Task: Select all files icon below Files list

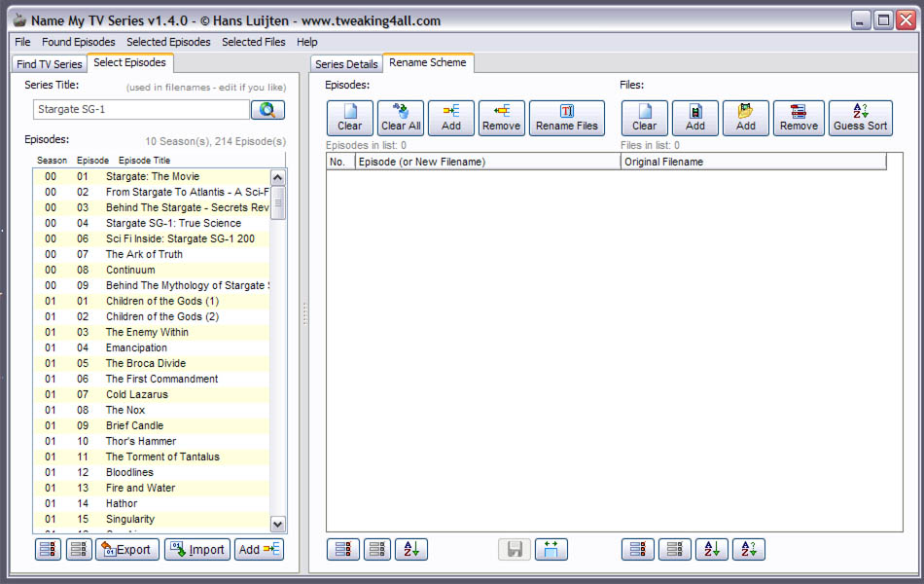Action: click(638, 549)
